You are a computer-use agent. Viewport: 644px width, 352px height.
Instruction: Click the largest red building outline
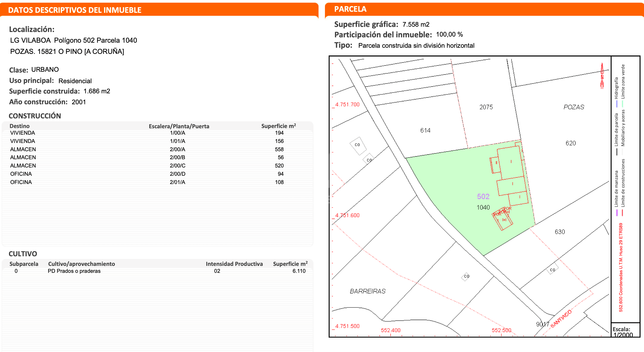point(510,163)
